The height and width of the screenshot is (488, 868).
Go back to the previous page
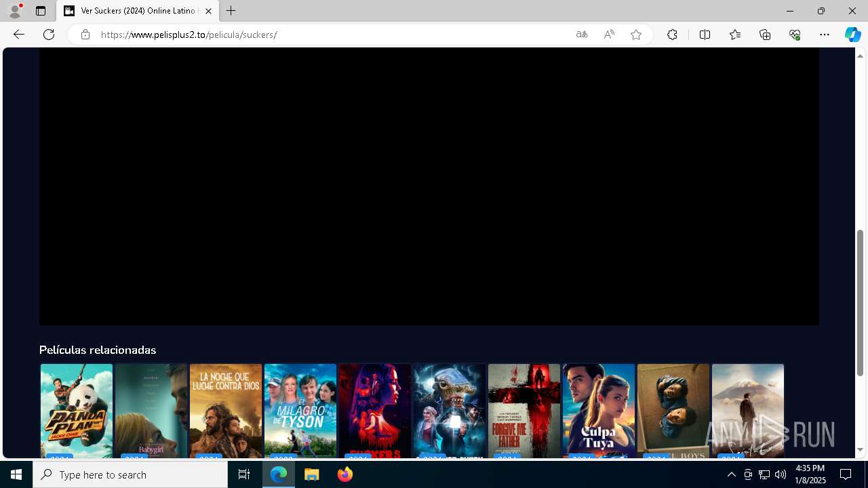19,35
